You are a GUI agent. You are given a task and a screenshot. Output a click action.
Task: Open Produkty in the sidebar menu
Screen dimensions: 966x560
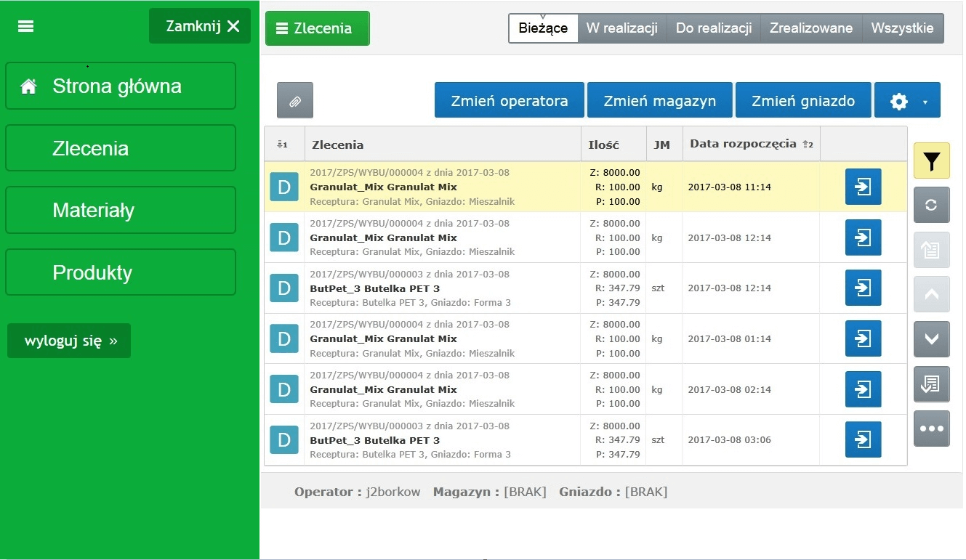coord(121,272)
